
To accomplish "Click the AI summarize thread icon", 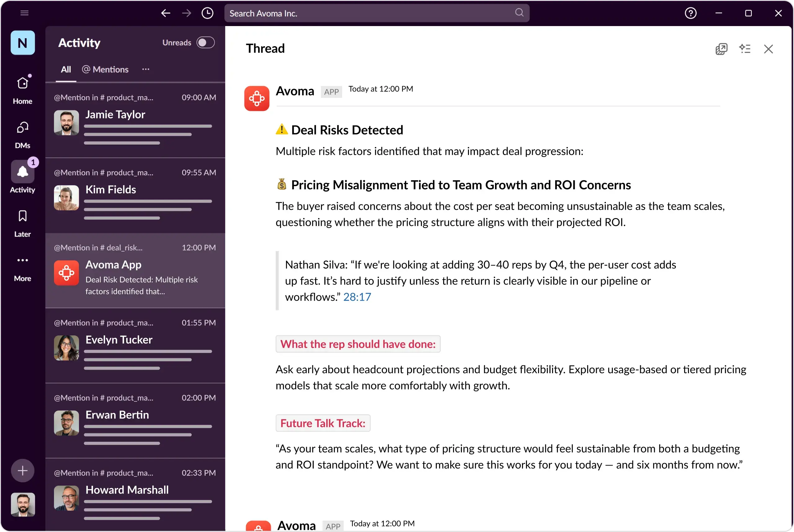I will click(x=745, y=49).
